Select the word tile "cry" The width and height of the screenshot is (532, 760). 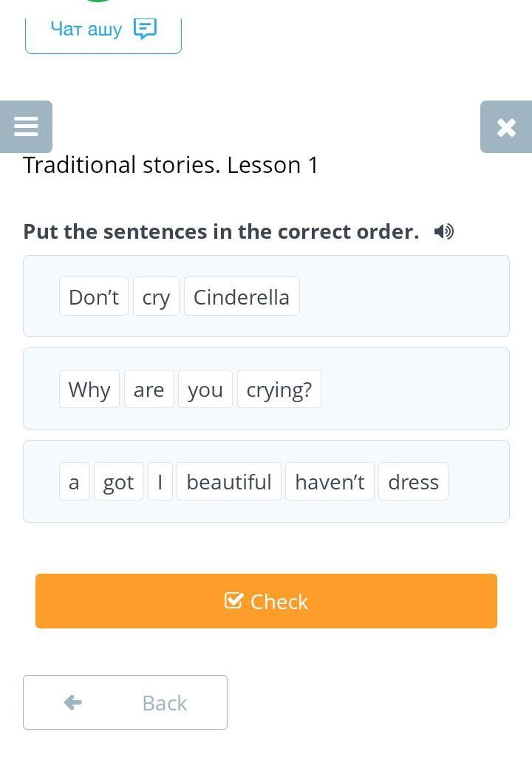click(x=156, y=296)
